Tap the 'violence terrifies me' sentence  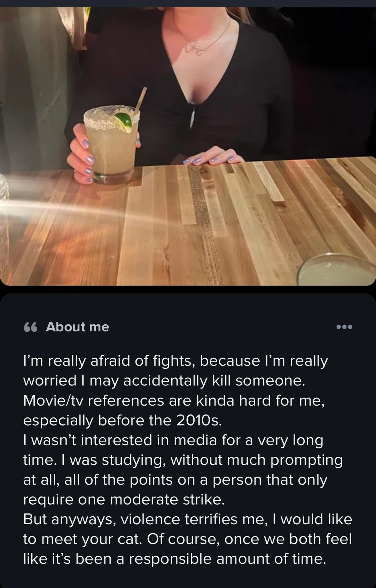tap(188, 519)
